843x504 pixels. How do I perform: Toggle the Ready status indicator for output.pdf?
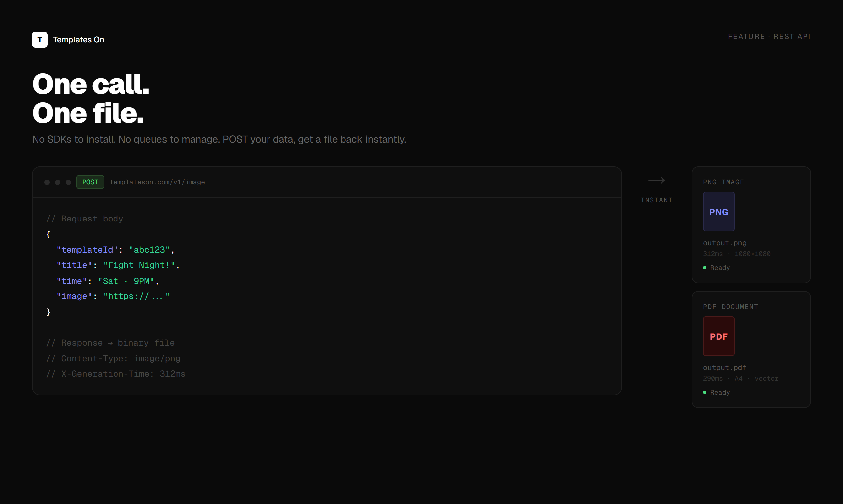pyautogui.click(x=705, y=392)
